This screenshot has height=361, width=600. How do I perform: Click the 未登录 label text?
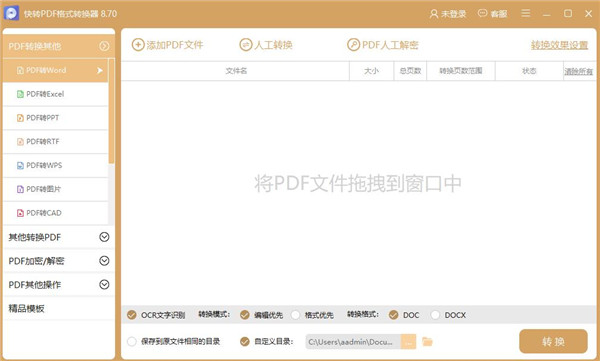click(454, 14)
